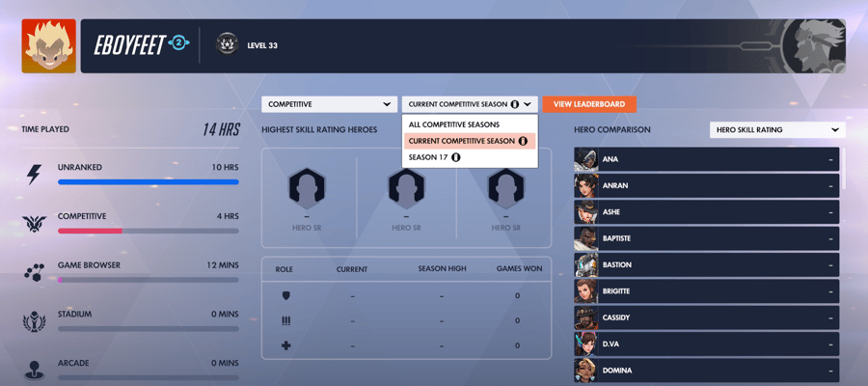Click the Stadium laurel icon
This screenshot has height=386, width=868.
(x=34, y=321)
